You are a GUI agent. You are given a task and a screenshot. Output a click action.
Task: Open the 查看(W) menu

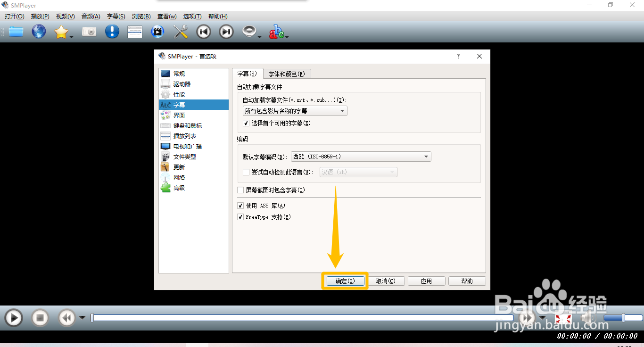(167, 17)
